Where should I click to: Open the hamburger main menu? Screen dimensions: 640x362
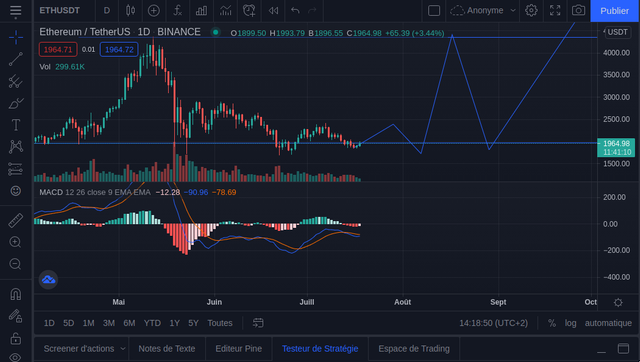coord(16,11)
